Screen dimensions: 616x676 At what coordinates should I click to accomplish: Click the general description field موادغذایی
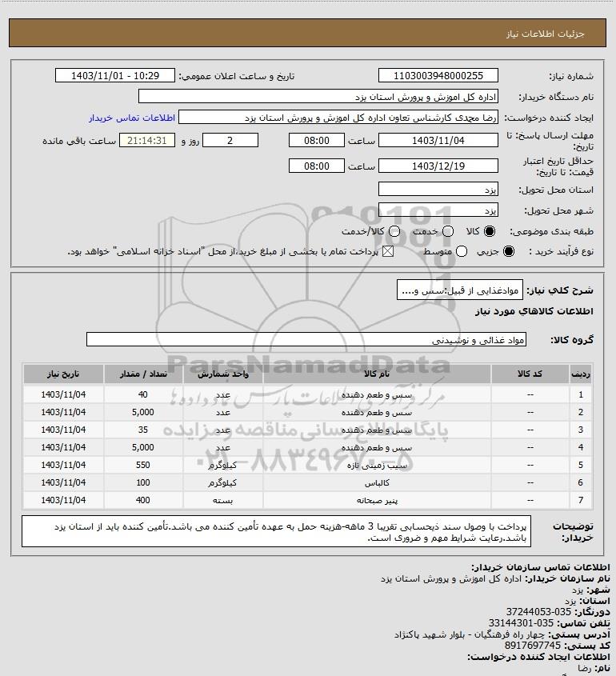[459, 290]
